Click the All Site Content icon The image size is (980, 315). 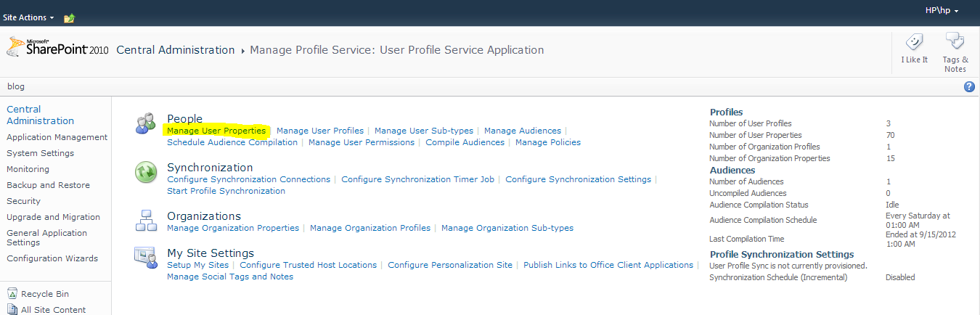pos(12,309)
